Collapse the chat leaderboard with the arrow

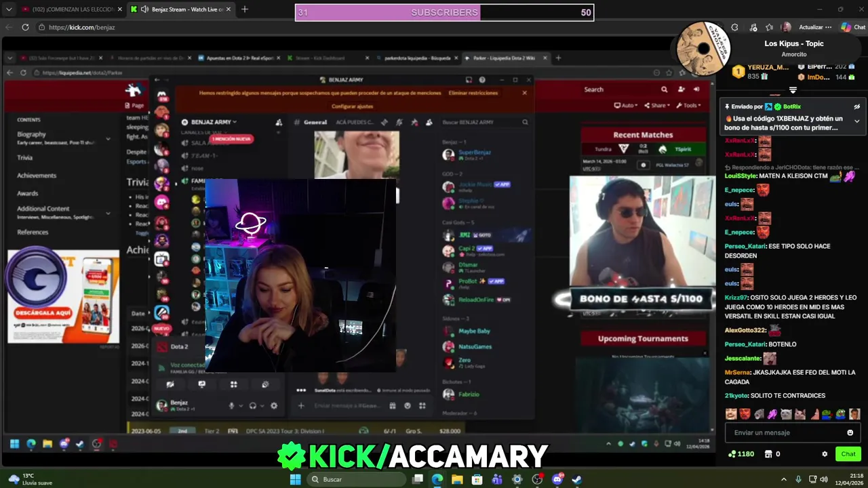(793, 90)
